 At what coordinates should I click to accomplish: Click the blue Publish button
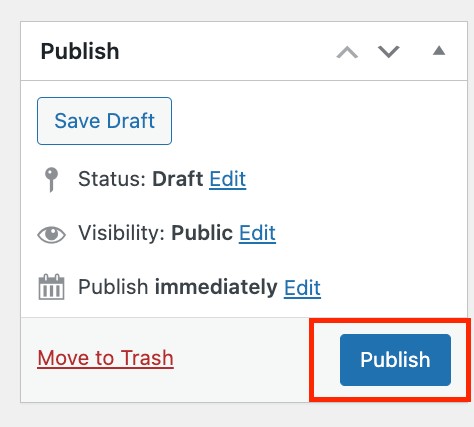tap(395, 360)
